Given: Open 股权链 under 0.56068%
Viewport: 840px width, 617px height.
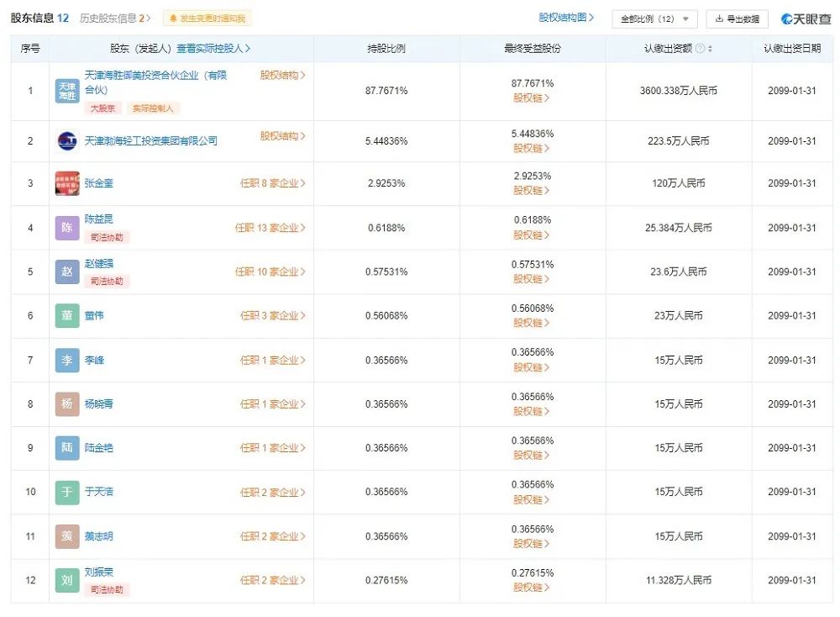Looking at the screenshot, I should tap(532, 324).
